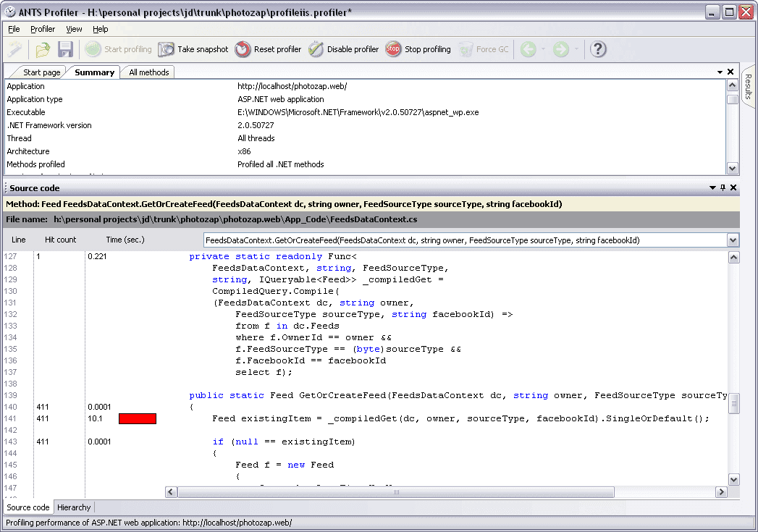
Task: Open the method selector dropdown
Action: [x=733, y=240]
